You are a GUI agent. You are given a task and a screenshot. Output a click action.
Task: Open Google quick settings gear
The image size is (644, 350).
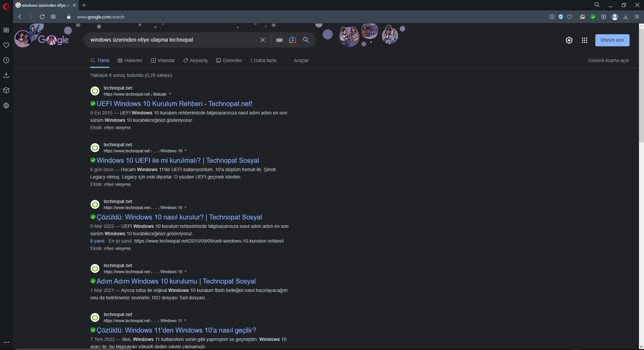tap(569, 40)
